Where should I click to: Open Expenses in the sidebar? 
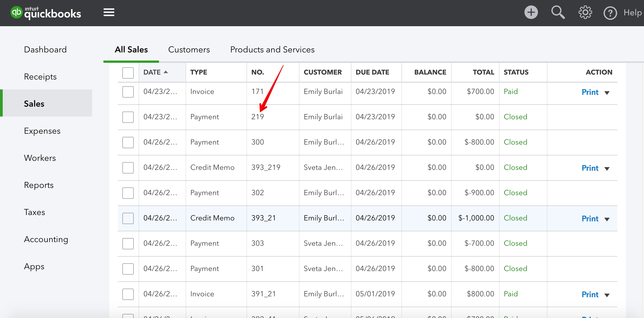click(x=42, y=131)
